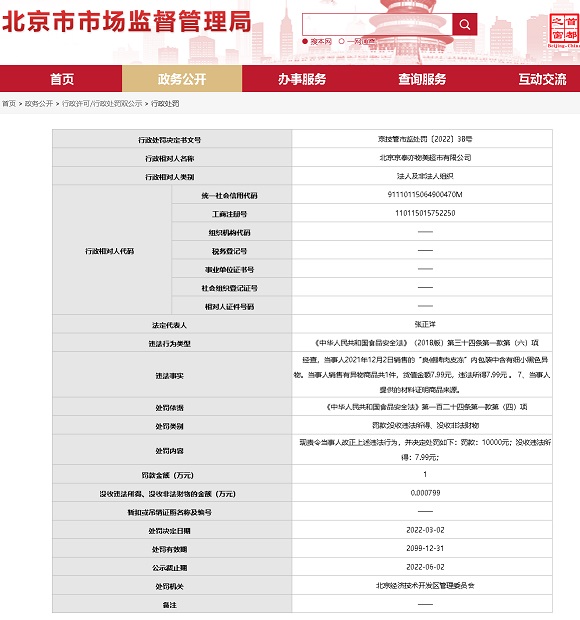The height and width of the screenshot is (620, 580).
Task: Click the 政务公开 breadcrumb link
Action: click(39, 104)
